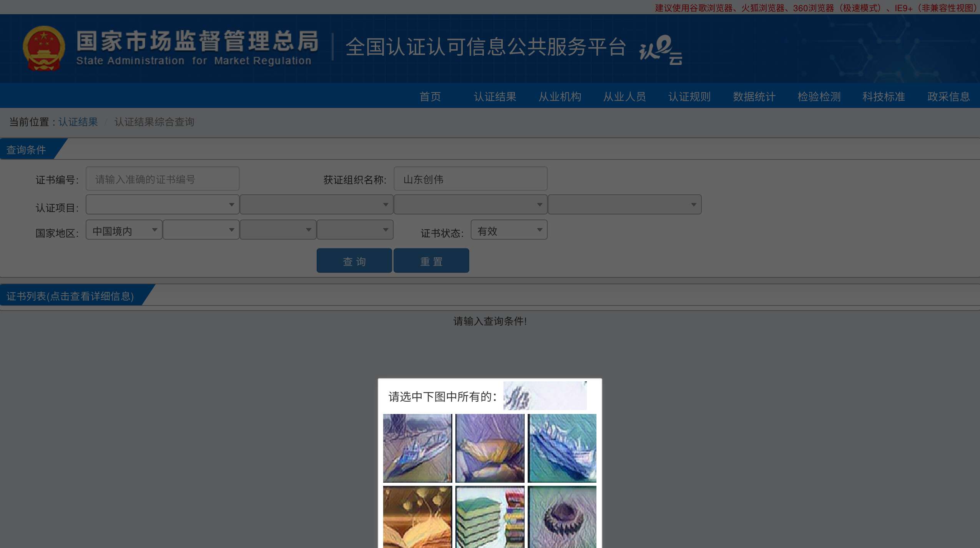Select the stacked colorful layers captcha image
980x548 pixels.
click(490, 517)
